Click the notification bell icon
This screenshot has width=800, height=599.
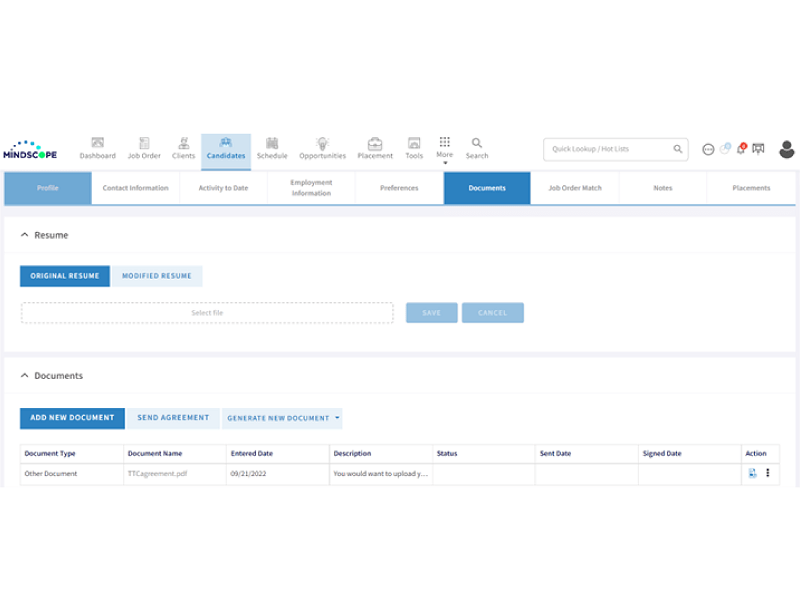pyautogui.click(x=741, y=149)
